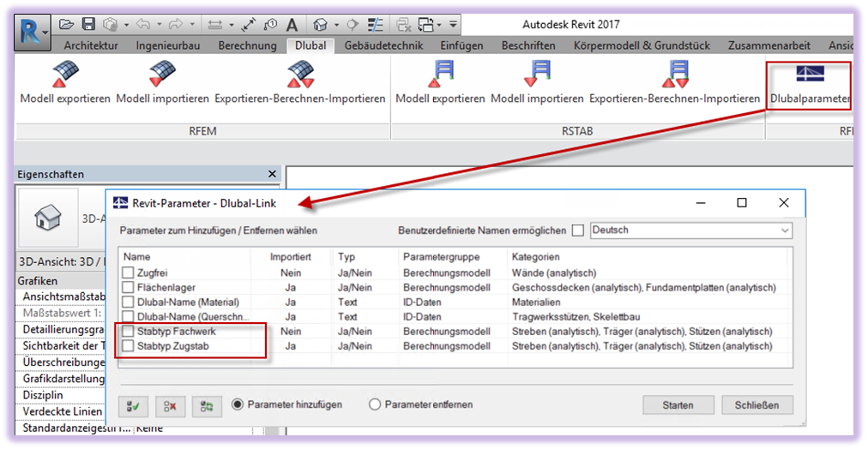Screen dimensions: 868x461
Task: Click the Section tool icon
Action: [352, 24]
